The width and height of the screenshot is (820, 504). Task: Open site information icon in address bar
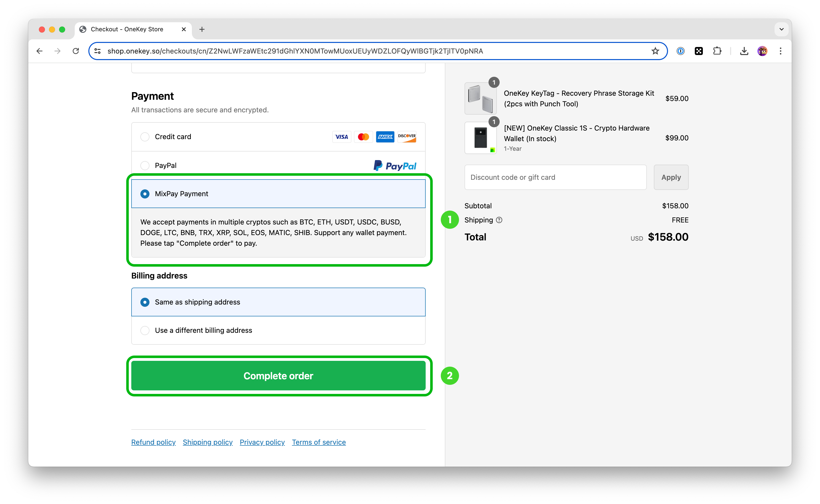tap(98, 51)
